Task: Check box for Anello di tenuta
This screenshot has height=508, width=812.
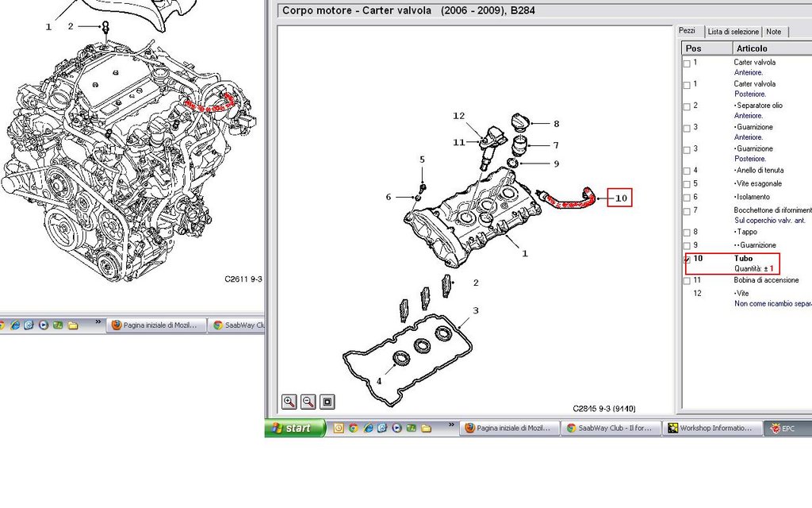Action: tap(687, 171)
